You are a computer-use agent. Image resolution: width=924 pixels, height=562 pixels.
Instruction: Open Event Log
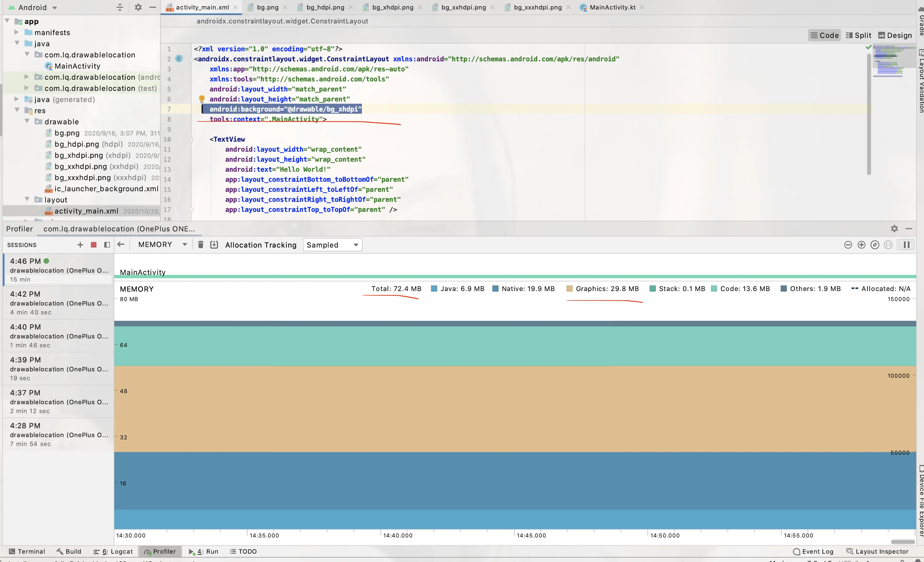click(x=813, y=551)
